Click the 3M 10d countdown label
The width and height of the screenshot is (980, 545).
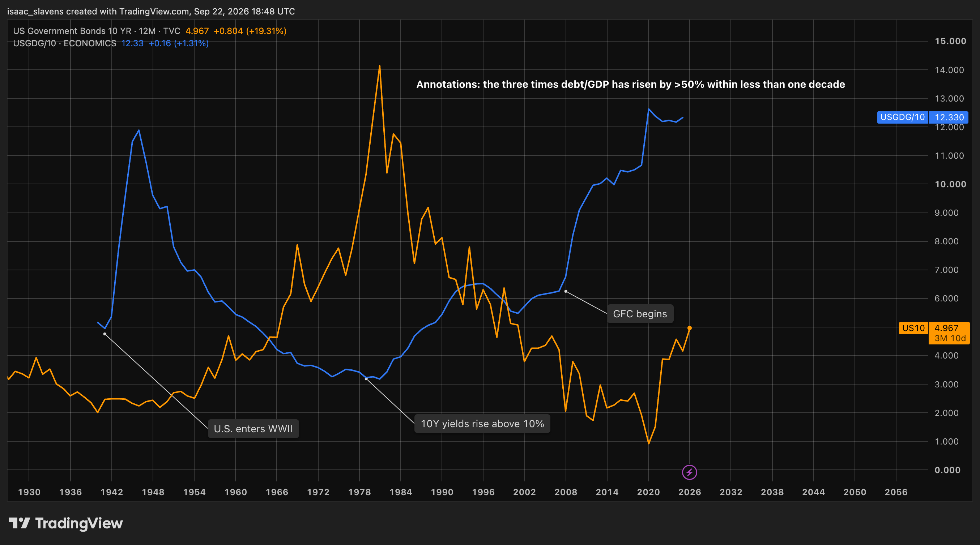click(950, 339)
